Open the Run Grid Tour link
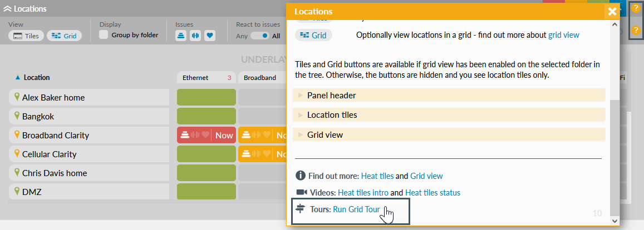The height and width of the screenshot is (230, 644). [356, 209]
